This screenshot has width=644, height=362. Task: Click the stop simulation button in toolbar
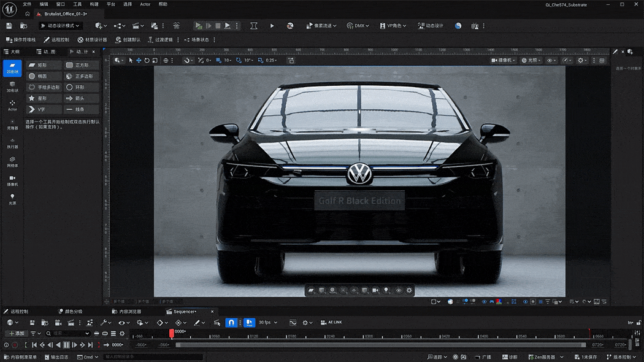[218, 26]
